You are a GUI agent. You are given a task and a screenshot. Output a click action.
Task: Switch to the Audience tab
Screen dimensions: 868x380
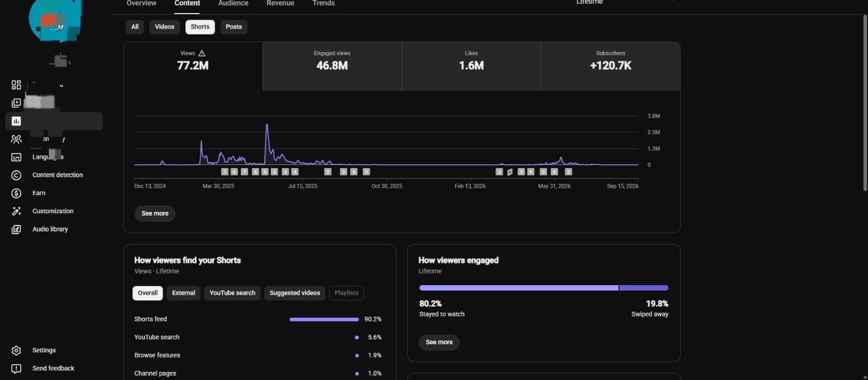click(x=233, y=3)
